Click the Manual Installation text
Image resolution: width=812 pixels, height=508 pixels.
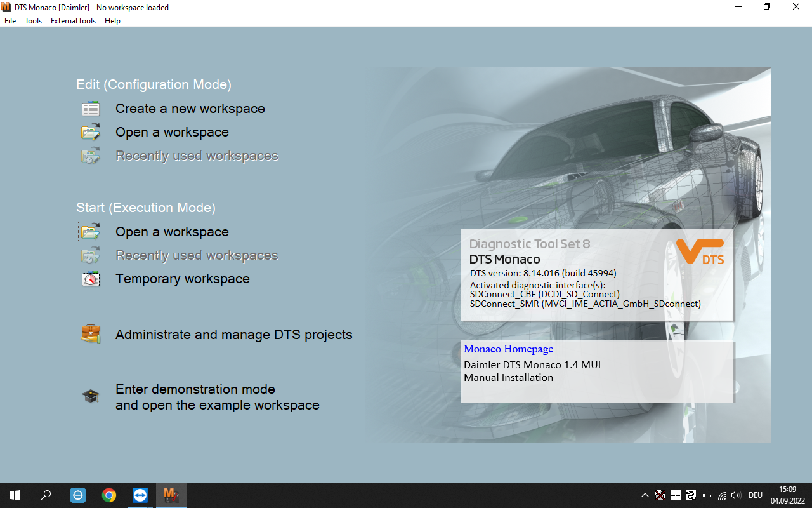click(509, 378)
